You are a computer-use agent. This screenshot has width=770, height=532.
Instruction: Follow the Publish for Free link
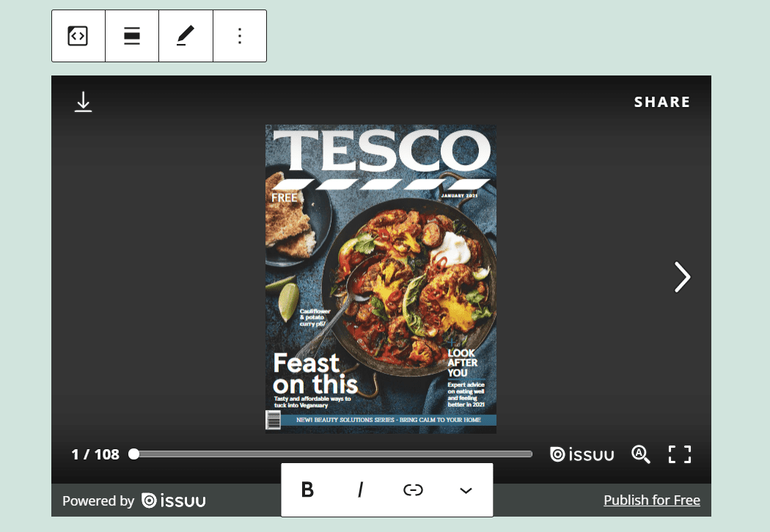(652, 500)
